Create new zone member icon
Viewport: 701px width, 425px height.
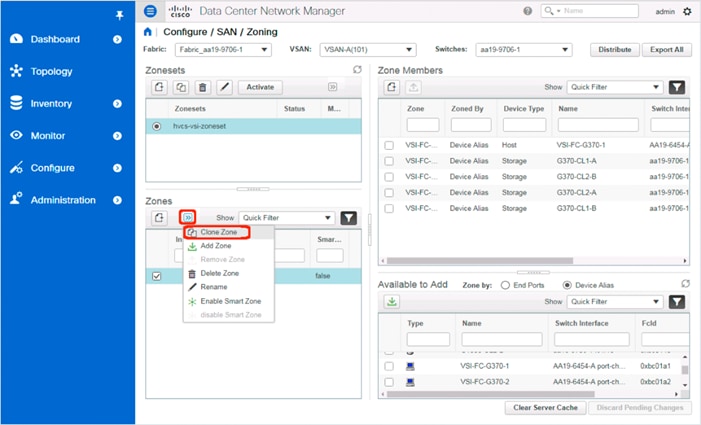click(392, 87)
